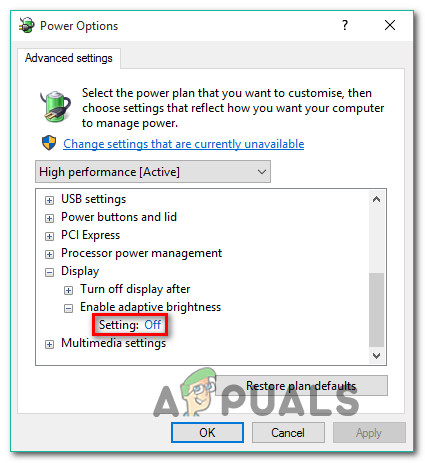
Task: Click the OK button
Action: (207, 433)
